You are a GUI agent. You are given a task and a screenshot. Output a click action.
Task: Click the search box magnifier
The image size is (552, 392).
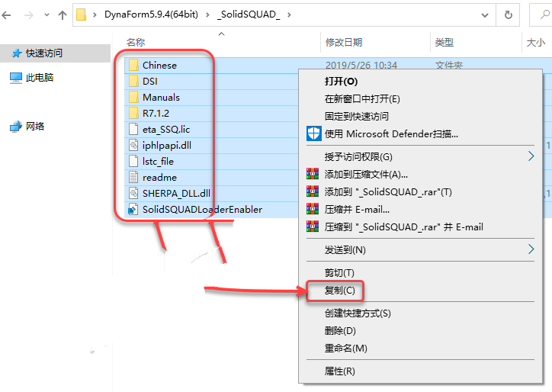click(x=545, y=14)
